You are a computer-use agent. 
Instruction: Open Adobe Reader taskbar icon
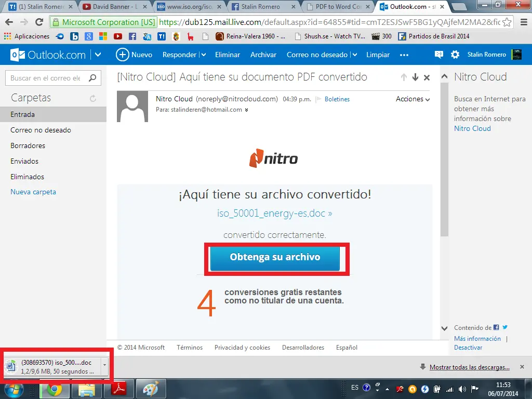pos(119,389)
